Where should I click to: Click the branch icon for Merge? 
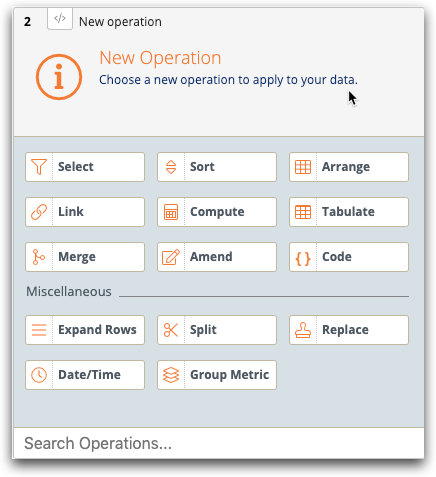39,257
